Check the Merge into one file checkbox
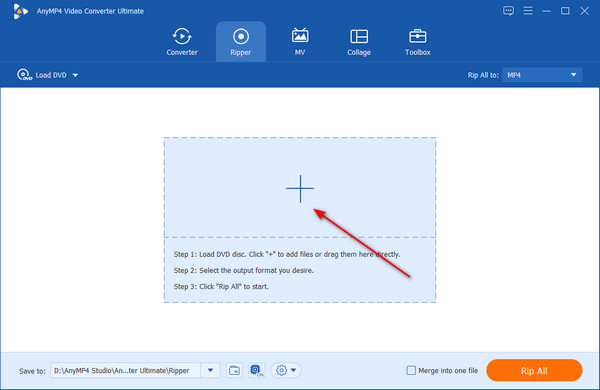This screenshot has height=390, width=600. 411,370
